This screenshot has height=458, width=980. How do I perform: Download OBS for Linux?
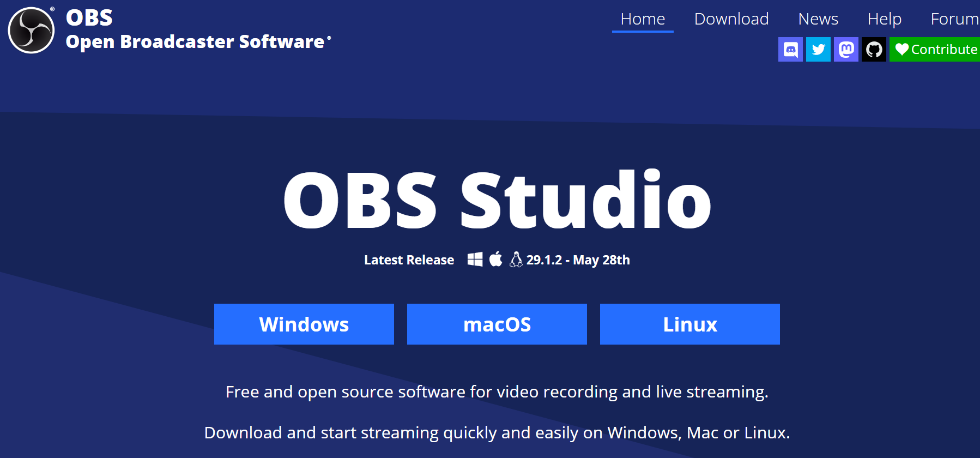coord(690,324)
